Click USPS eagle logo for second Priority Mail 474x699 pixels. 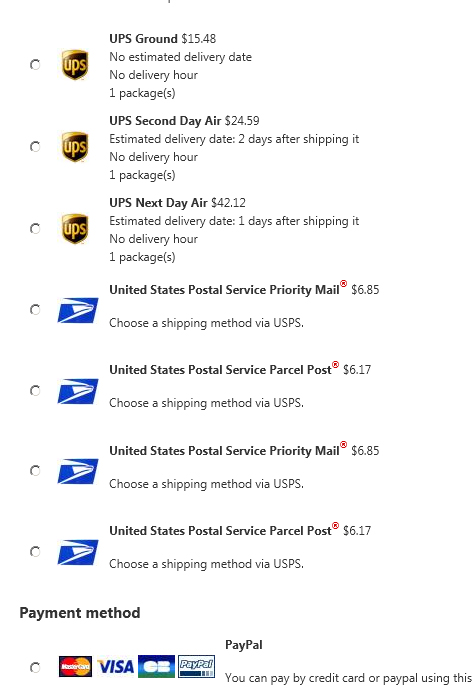coord(78,471)
